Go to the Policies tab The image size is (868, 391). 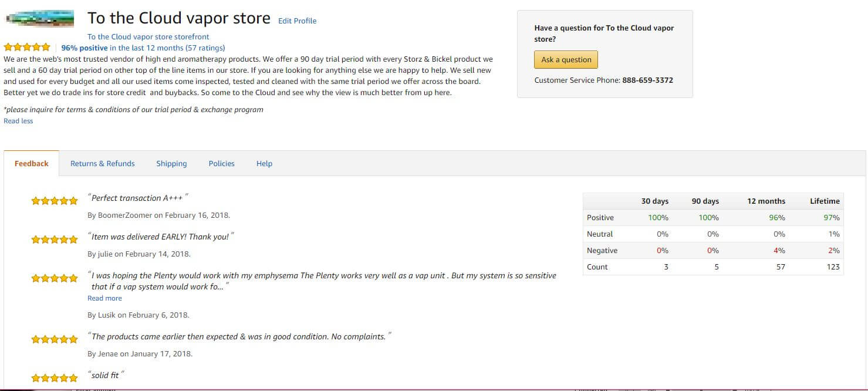(221, 164)
